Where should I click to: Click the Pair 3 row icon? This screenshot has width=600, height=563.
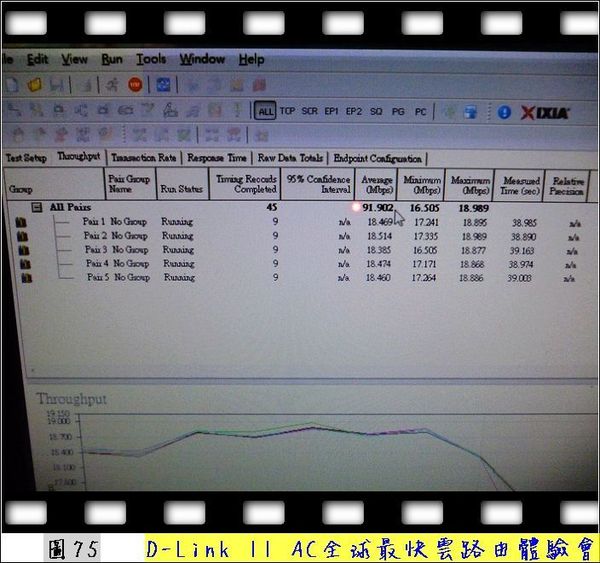[24, 250]
